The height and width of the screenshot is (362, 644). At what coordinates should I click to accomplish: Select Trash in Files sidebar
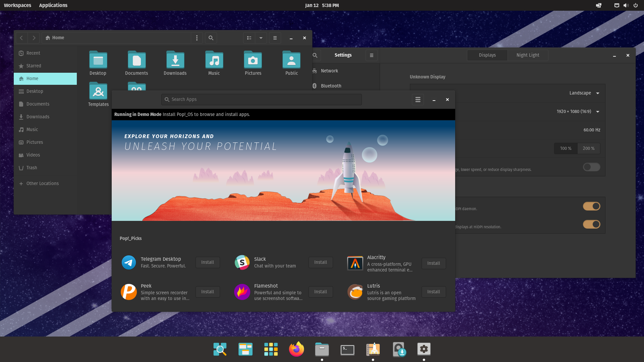tap(45, 168)
